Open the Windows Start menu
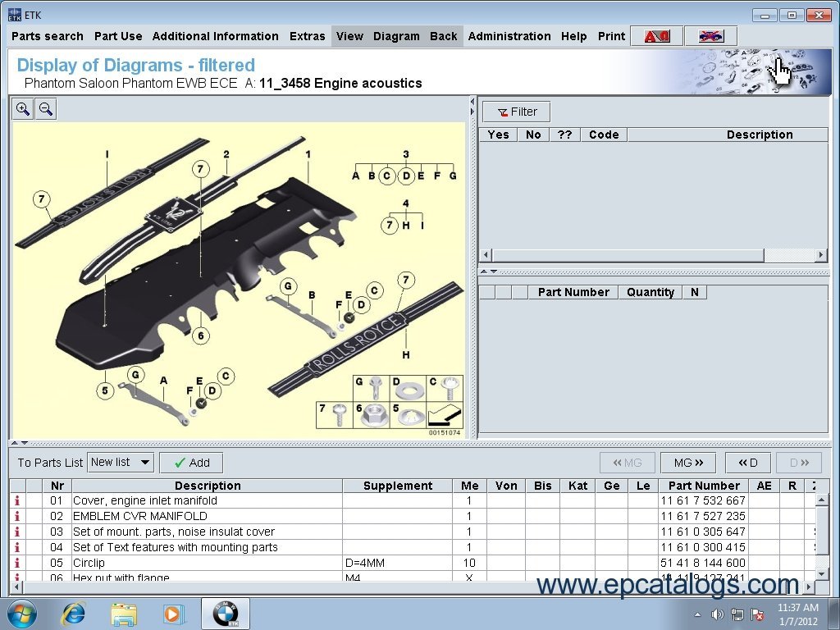 21,614
